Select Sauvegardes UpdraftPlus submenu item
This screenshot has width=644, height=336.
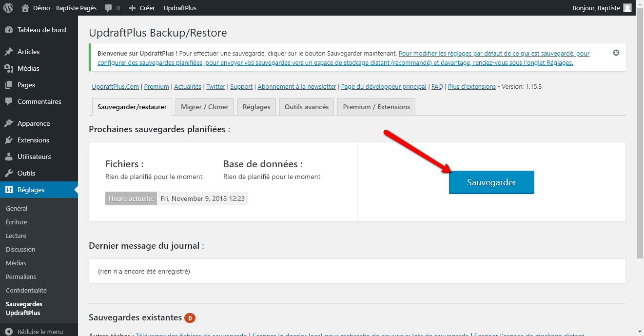click(24, 308)
